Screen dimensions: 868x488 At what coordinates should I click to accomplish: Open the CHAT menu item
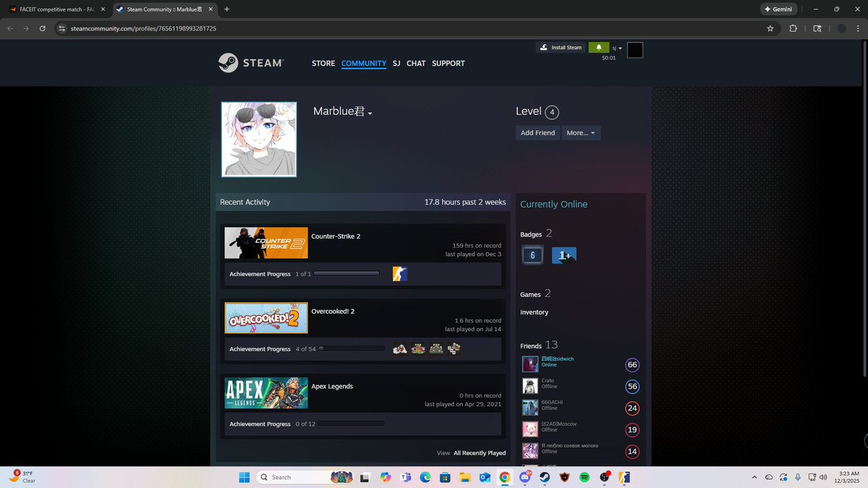click(416, 64)
